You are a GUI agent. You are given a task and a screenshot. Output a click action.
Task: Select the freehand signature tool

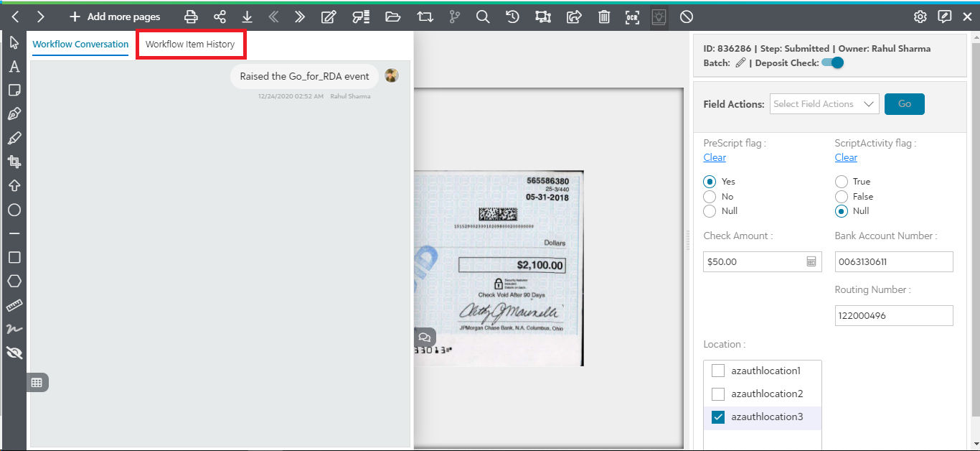coord(14,329)
